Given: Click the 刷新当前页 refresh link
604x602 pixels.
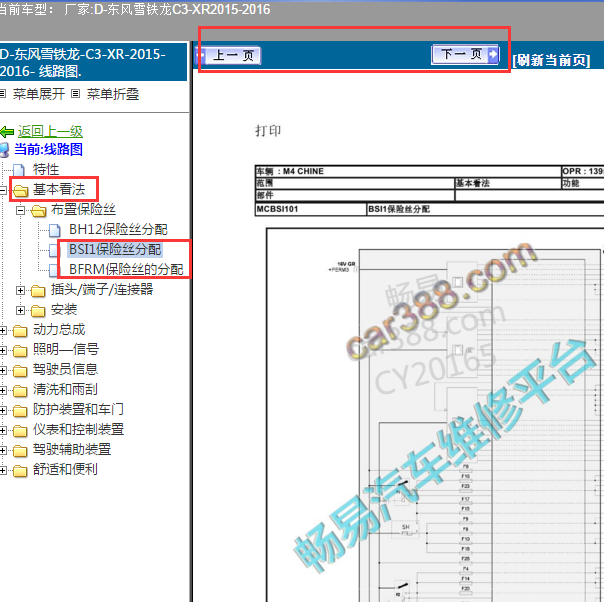Looking at the screenshot, I should tap(551, 60).
